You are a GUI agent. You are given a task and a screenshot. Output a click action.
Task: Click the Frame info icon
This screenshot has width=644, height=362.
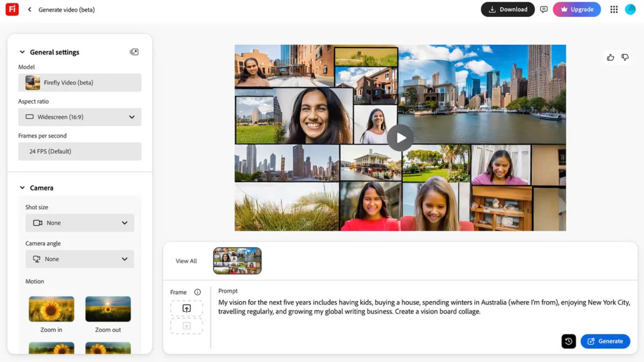198,292
